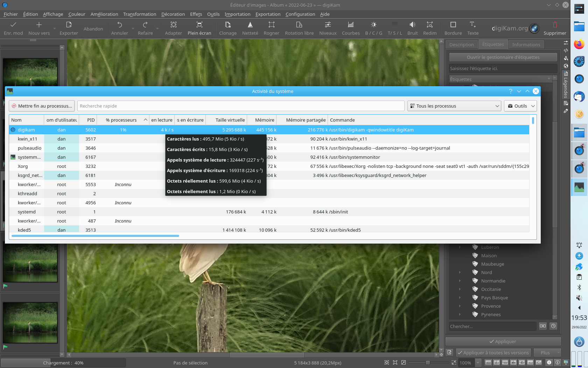Expand the Nord tag tree
The width and height of the screenshot is (588, 368).
coord(460,272)
